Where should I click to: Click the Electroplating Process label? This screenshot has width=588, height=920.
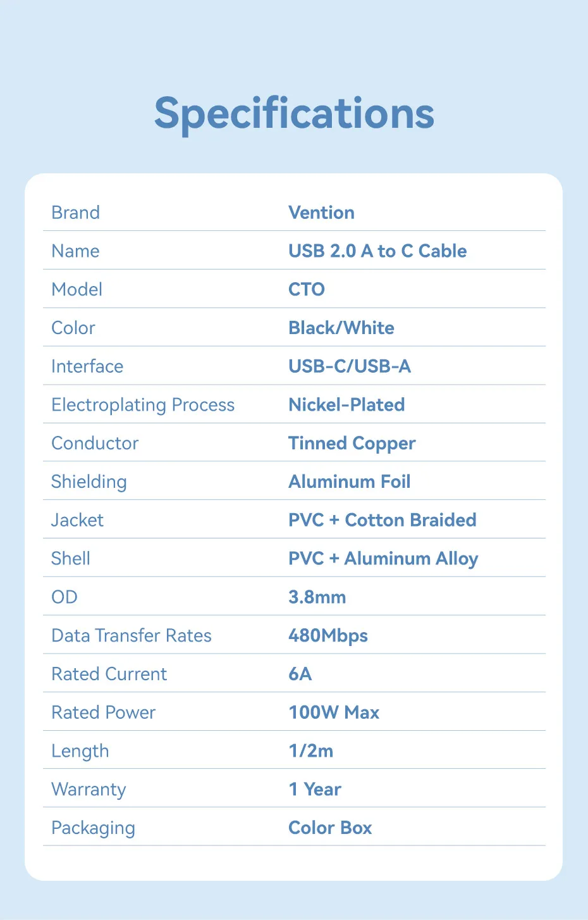tap(143, 405)
